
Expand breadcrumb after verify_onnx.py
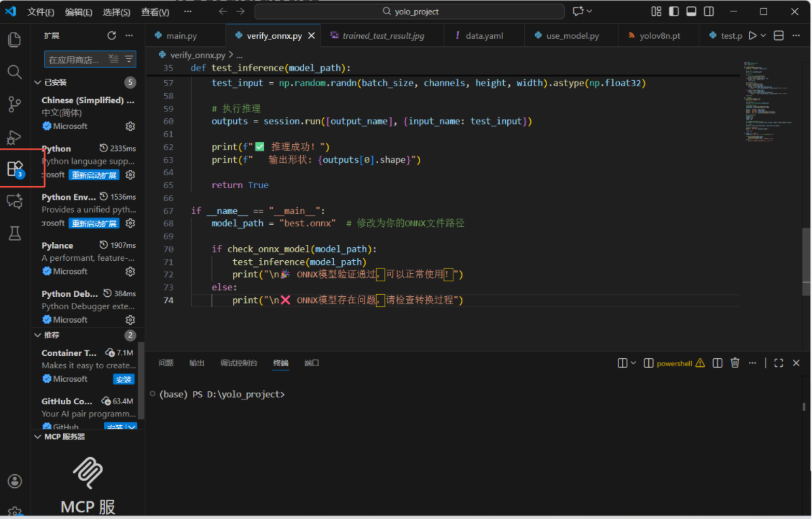point(239,55)
